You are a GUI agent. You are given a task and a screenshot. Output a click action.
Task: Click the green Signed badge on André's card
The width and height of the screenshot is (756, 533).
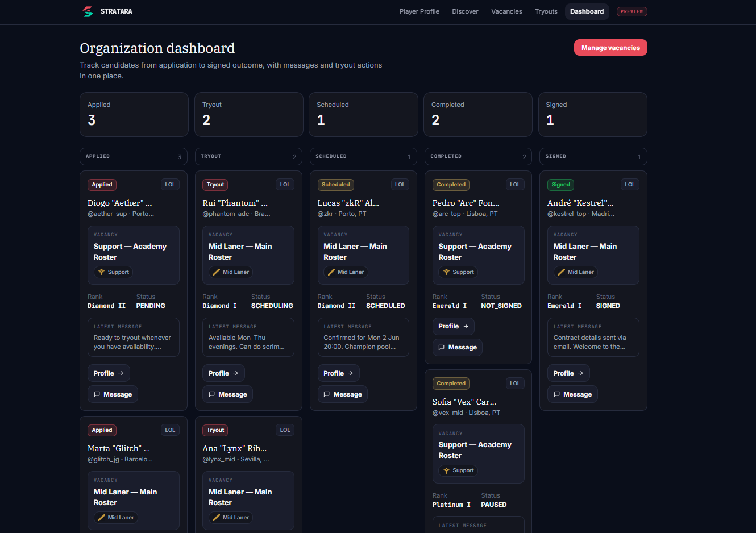[x=560, y=185]
